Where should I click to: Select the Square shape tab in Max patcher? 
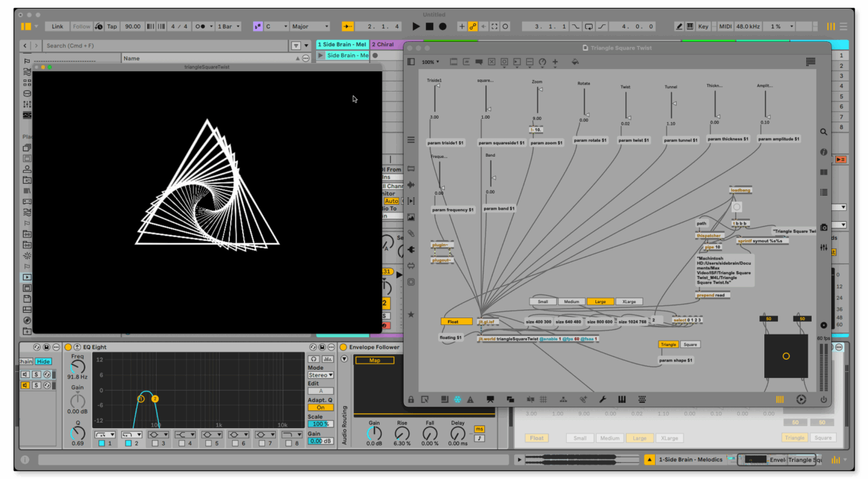[690, 345]
